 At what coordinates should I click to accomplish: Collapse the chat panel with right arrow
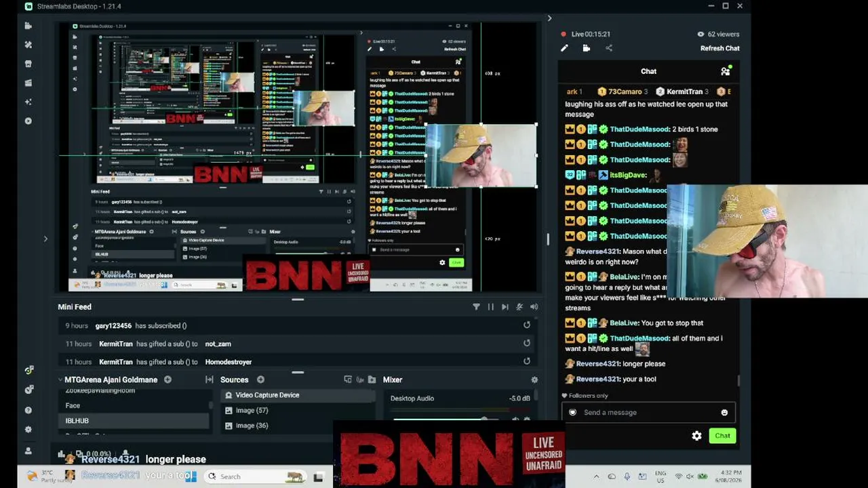(x=549, y=18)
